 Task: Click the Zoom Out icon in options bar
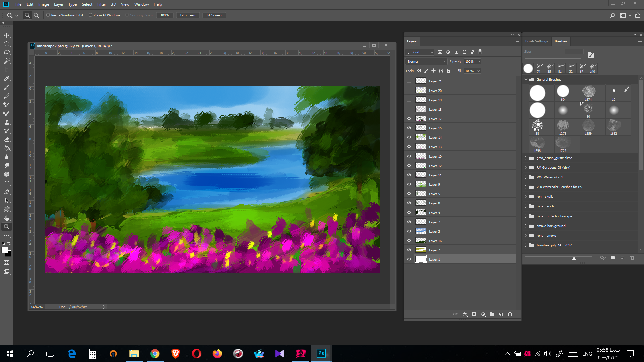[36, 15]
